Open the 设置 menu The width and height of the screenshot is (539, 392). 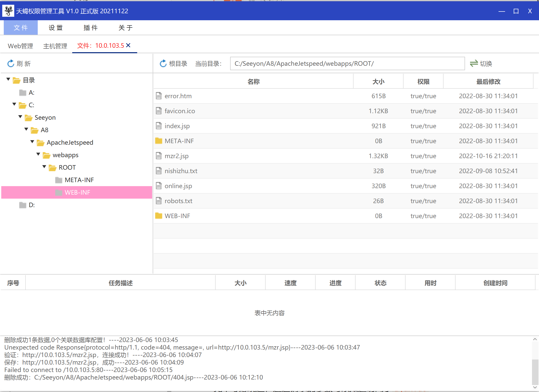[x=55, y=28]
